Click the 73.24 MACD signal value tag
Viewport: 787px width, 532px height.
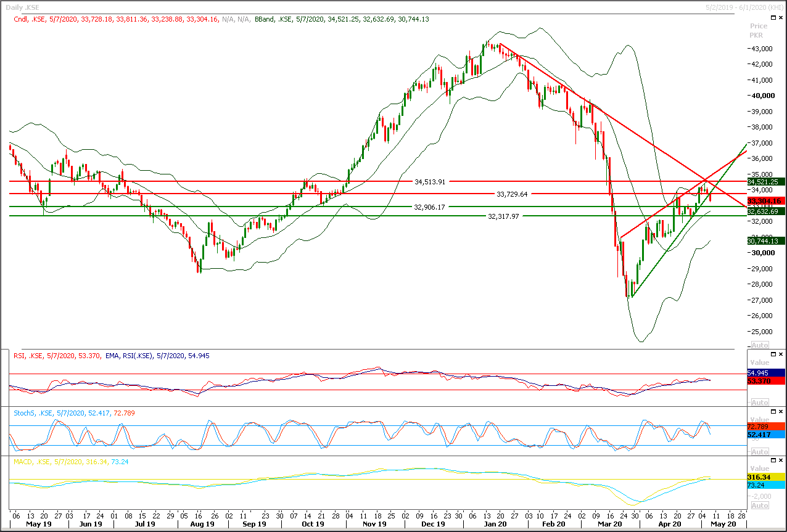pos(765,485)
